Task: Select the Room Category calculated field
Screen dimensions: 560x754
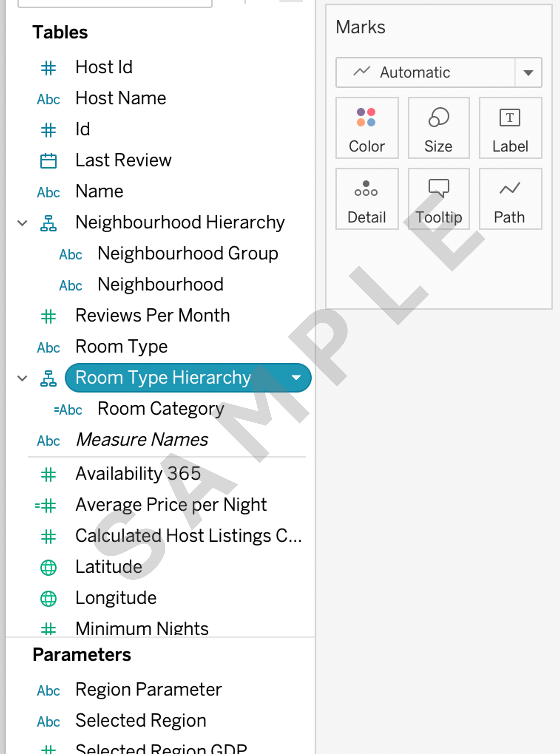Action: coord(161,409)
